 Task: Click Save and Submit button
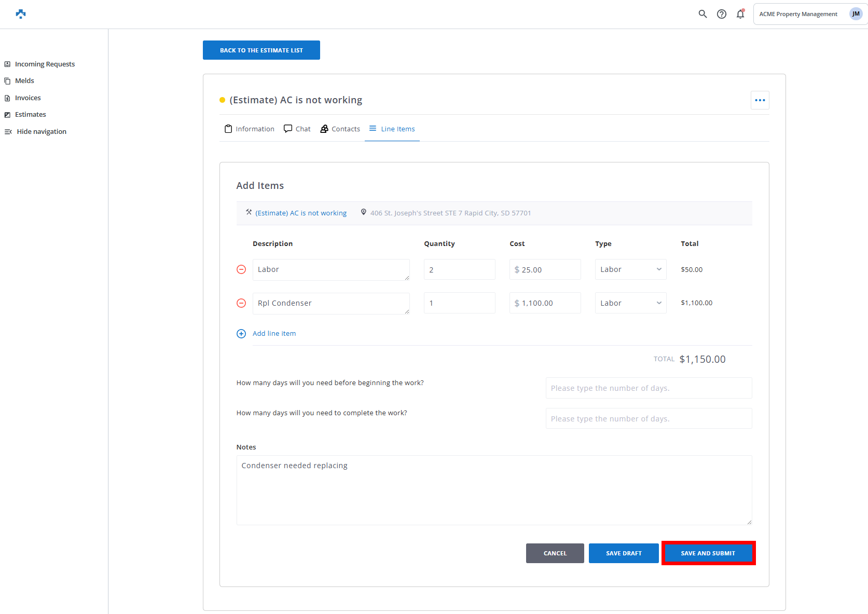click(x=708, y=553)
